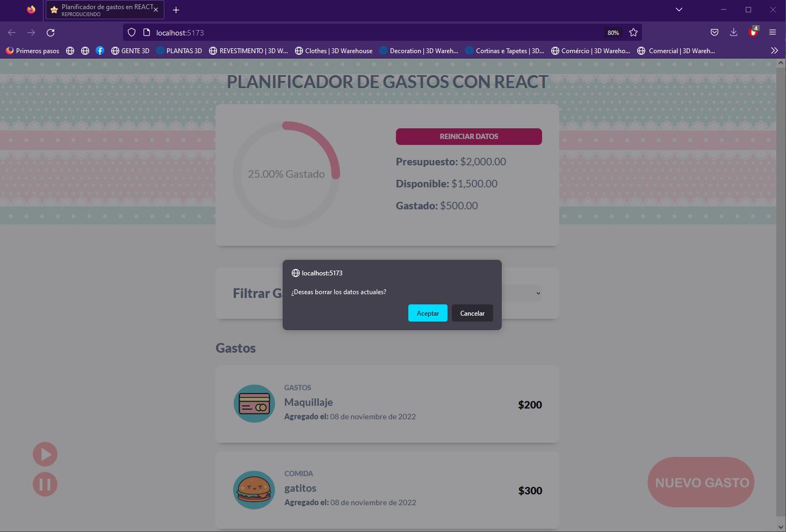This screenshot has height=532, width=786.
Task: Open the Firefox hamburger application menu
Action: tap(773, 33)
